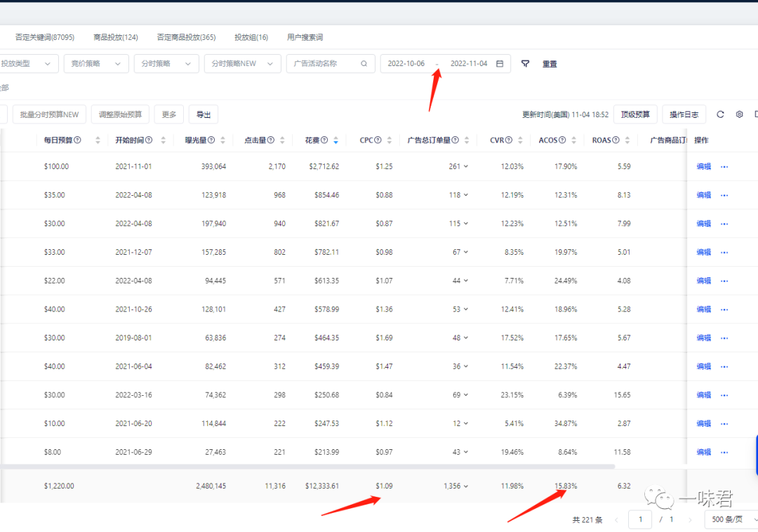Click the start date field 2022-10-06
The height and width of the screenshot is (532, 758).
pos(406,64)
